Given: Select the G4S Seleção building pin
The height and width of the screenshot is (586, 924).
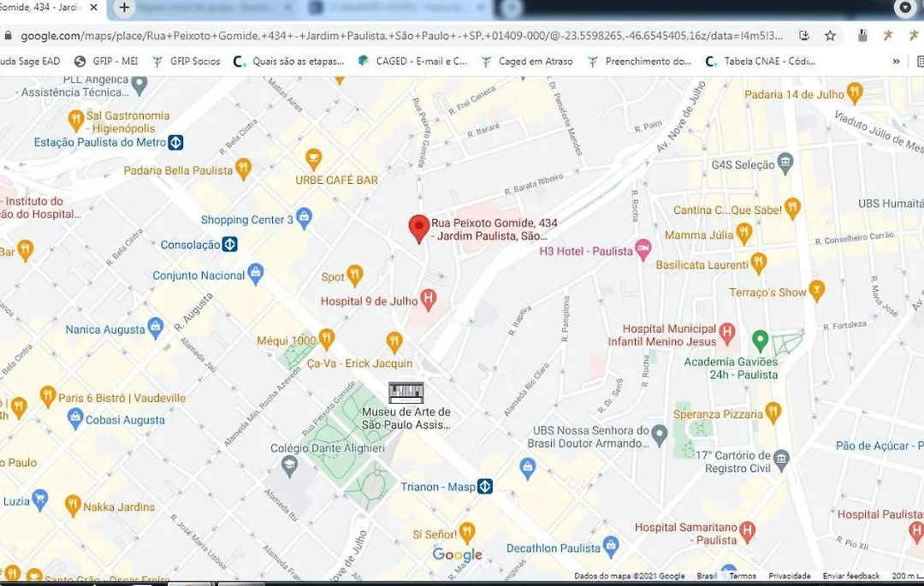Looking at the screenshot, I should 785,163.
